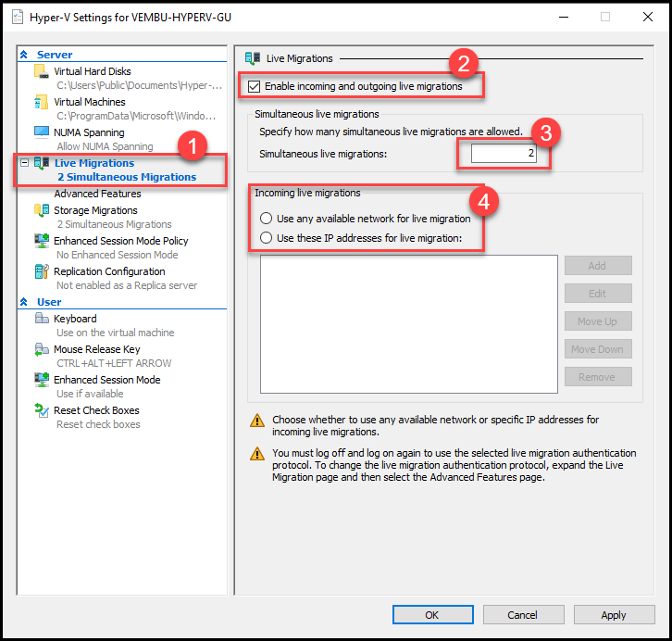Click the Apply button
Image resolution: width=672 pixels, height=641 pixels.
pyautogui.click(x=614, y=615)
